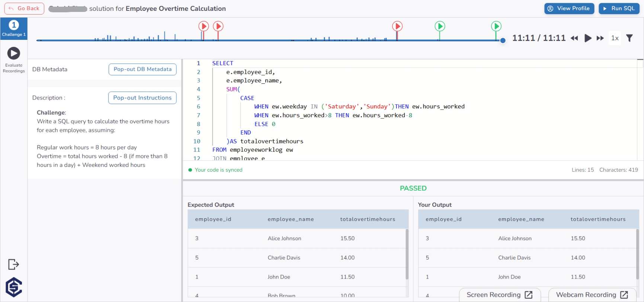Image resolution: width=644 pixels, height=302 pixels.
Task: Jump to the second red run marker
Action: pos(218,26)
